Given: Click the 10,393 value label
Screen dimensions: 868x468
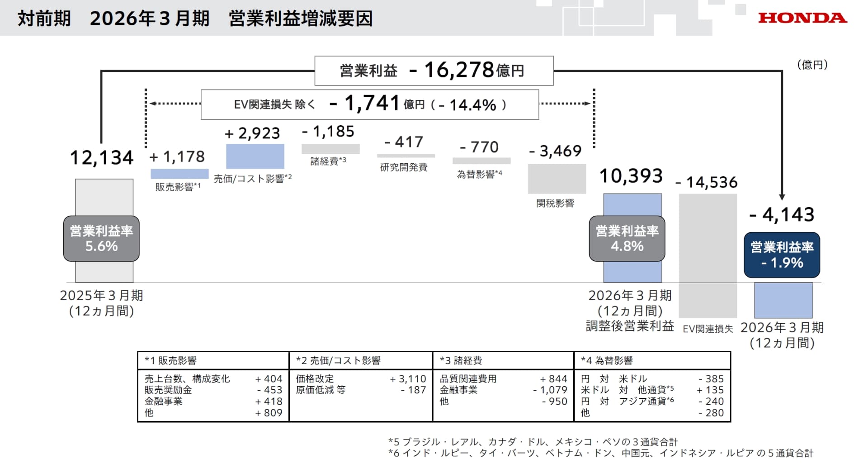Looking at the screenshot, I should tap(631, 176).
